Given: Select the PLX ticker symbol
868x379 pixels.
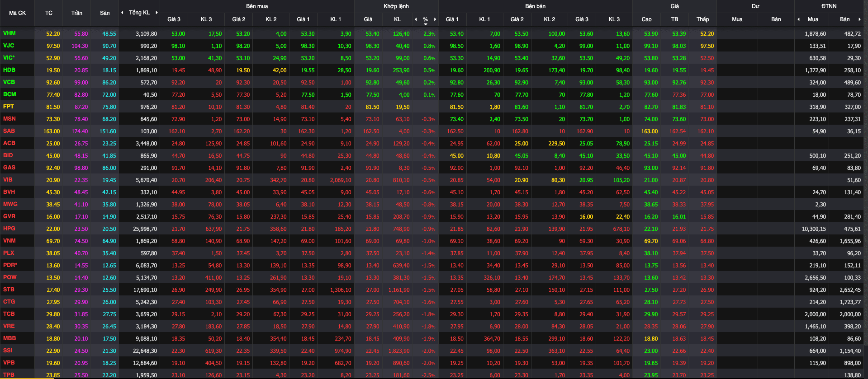Looking at the screenshot, I should (9, 253).
